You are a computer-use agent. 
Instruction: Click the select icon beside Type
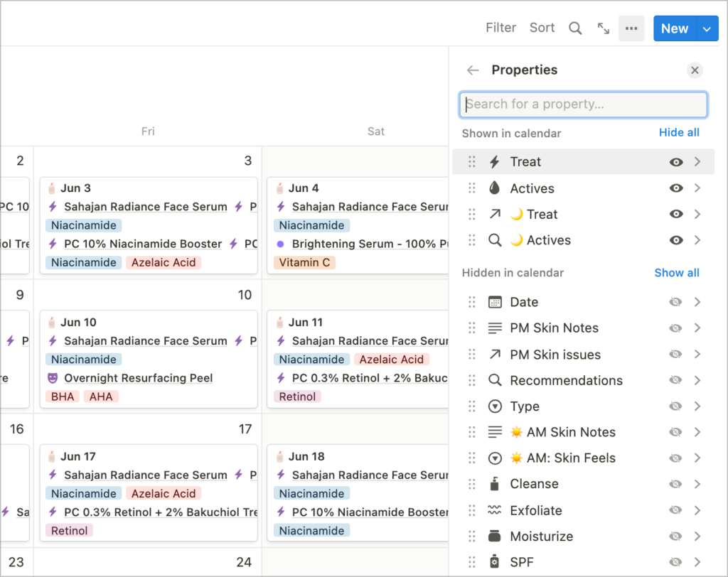click(495, 406)
